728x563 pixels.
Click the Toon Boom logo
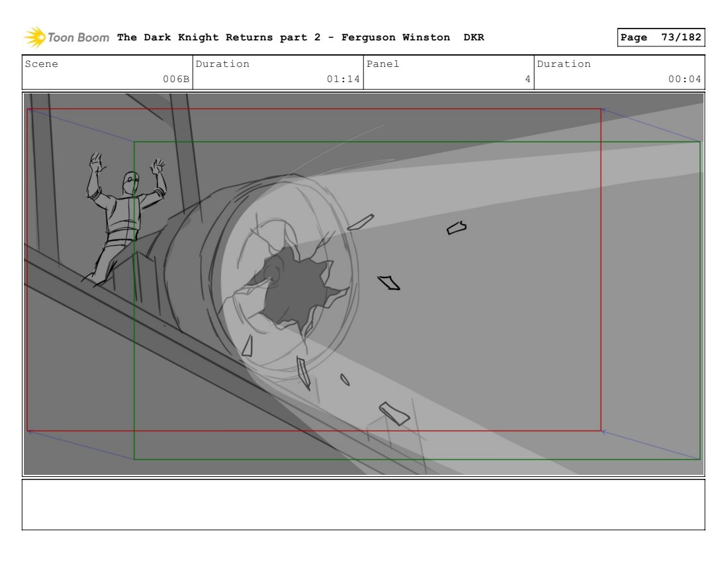point(66,37)
